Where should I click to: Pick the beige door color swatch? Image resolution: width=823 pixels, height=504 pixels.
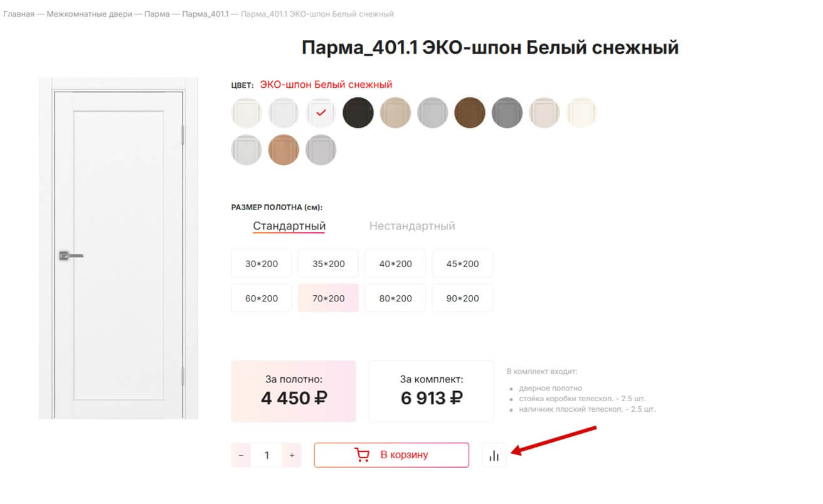[395, 113]
